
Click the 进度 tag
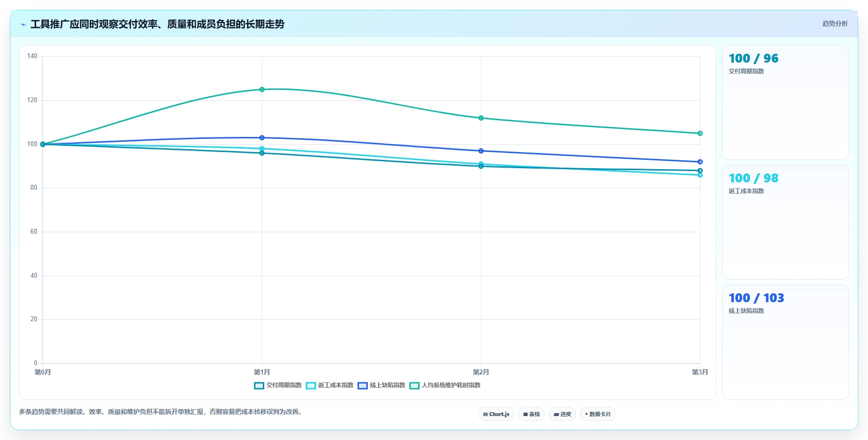coord(562,414)
